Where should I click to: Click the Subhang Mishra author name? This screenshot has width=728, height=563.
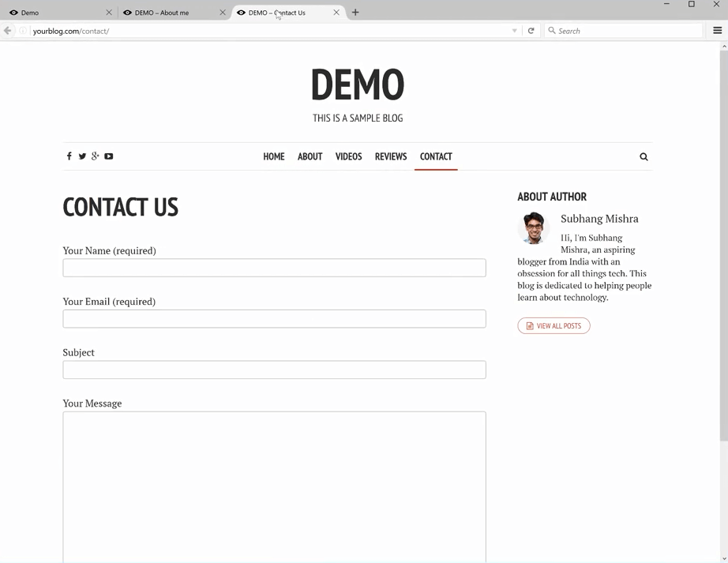coord(599,219)
